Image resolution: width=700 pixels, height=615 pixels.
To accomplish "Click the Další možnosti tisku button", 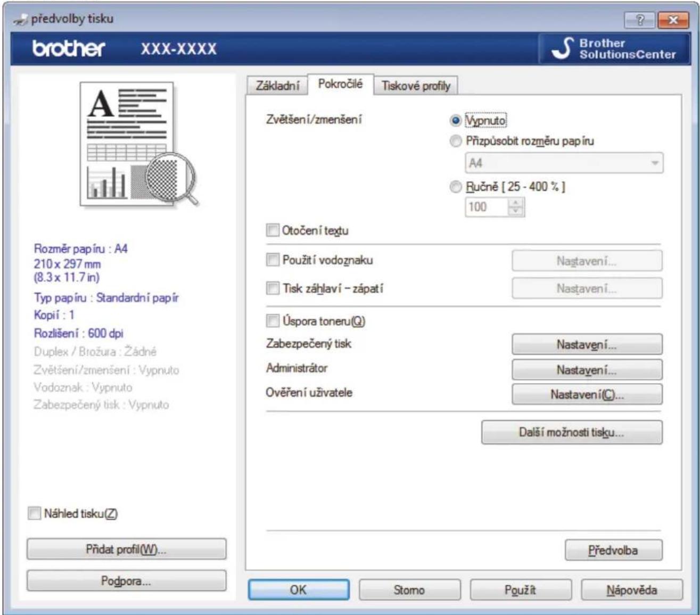I will click(572, 433).
